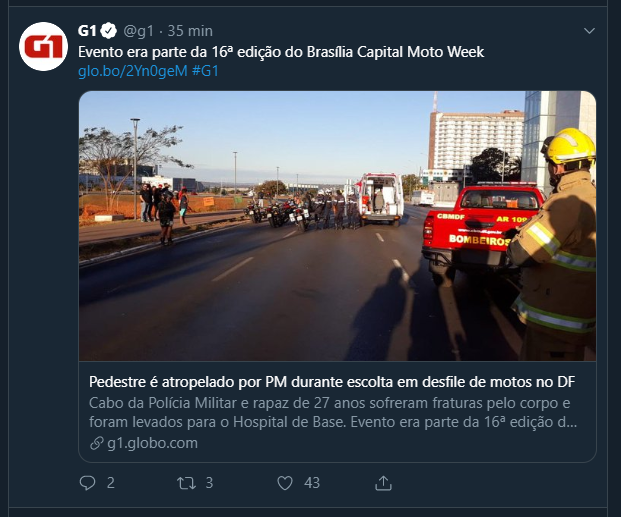This screenshot has height=517, width=621.
Task: Click the reply count showing 2
Action: pyautogui.click(x=111, y=483)
